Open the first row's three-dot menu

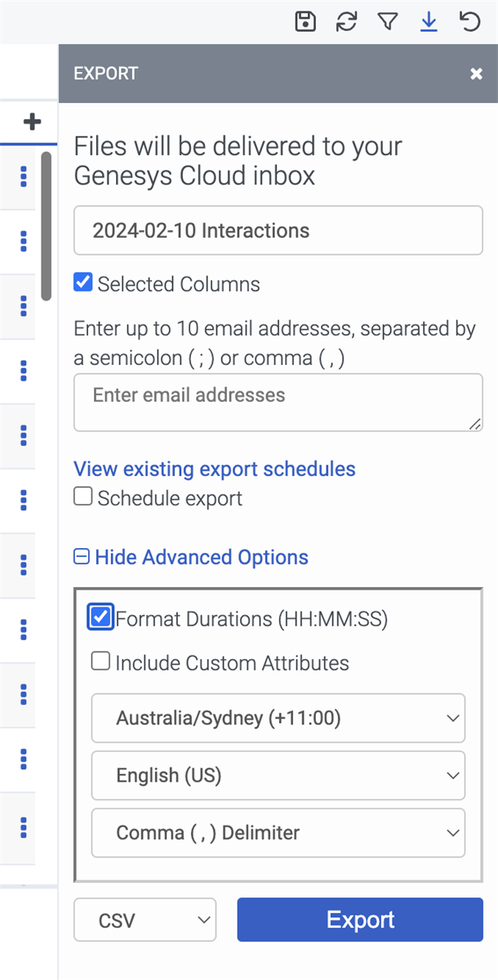(24, 176)
